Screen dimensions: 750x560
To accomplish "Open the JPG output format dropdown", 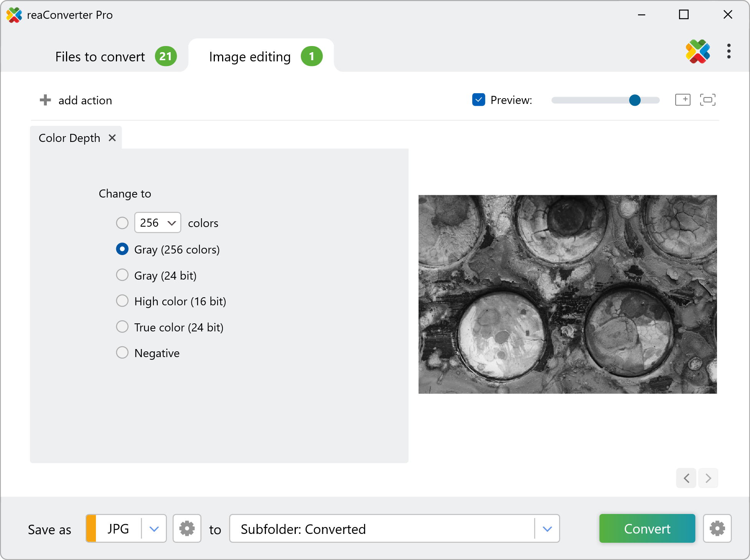I will 154,529.
